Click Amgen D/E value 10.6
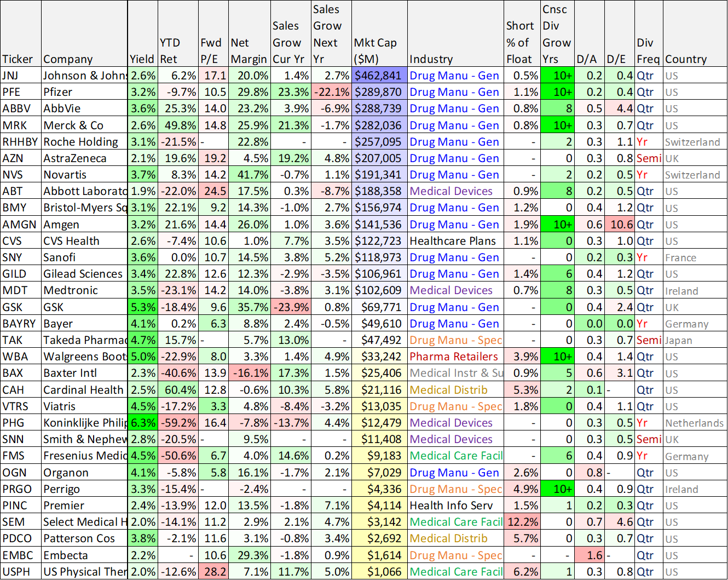Viewport: 728px width, 580px height. click(x=620, y=225)
